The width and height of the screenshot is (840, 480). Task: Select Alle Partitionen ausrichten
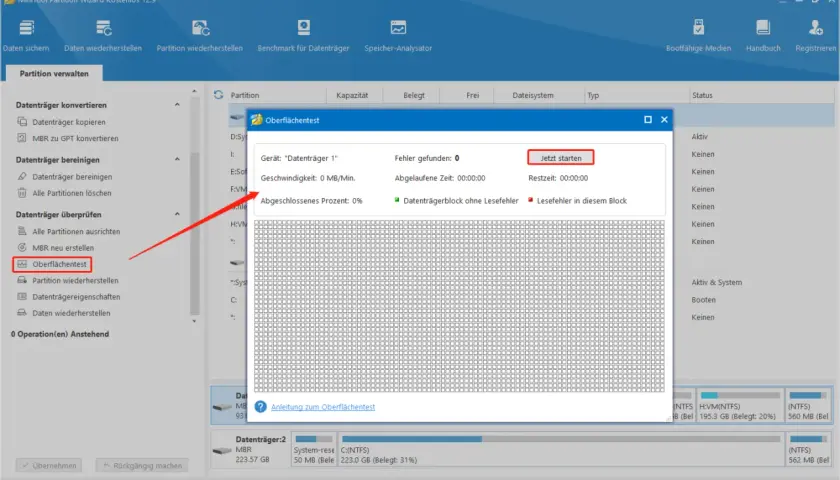[68, 231]
